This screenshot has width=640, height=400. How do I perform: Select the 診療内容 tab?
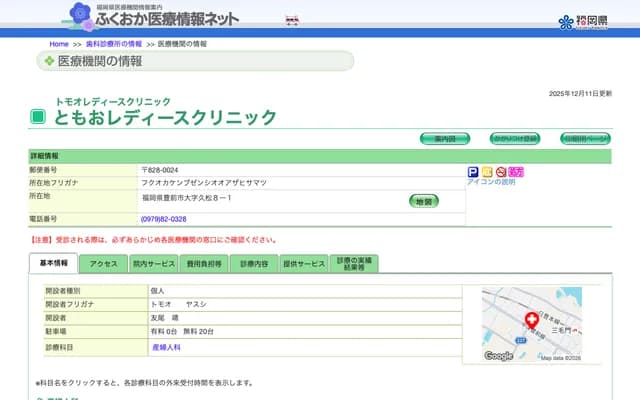[x=254, y=264]
